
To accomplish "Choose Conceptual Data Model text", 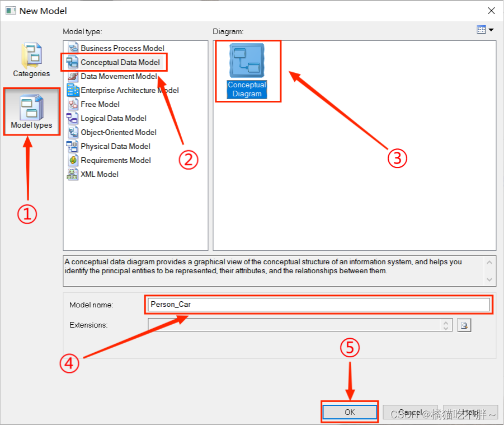I will point(120,62).
